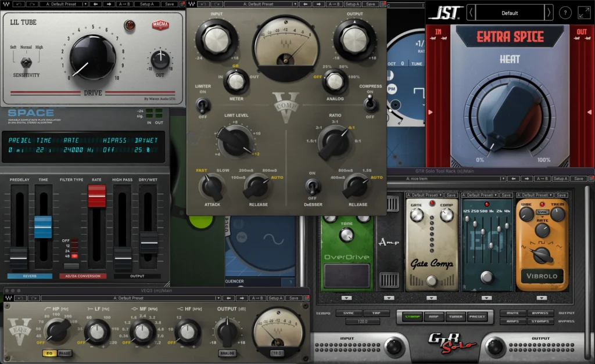Click next preset arrow in V-Comp toolbar
The width and height of the screenshot is (595, 364).
(x=318, y=4)
